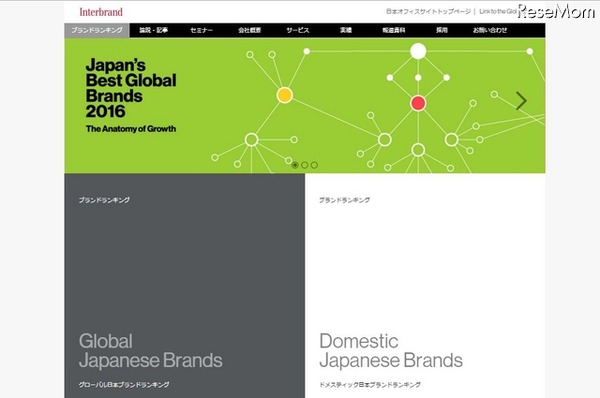Open the 論説・記事 menu item

153,30
